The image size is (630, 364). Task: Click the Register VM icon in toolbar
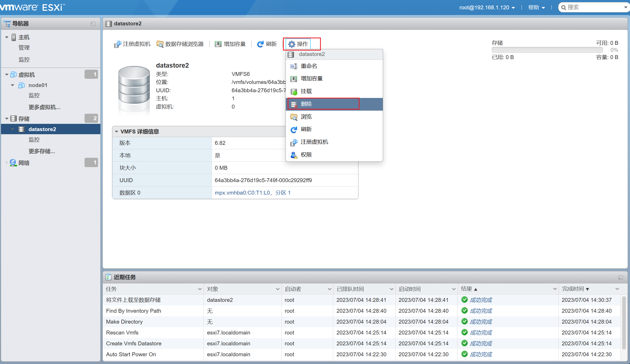point(117,44)
